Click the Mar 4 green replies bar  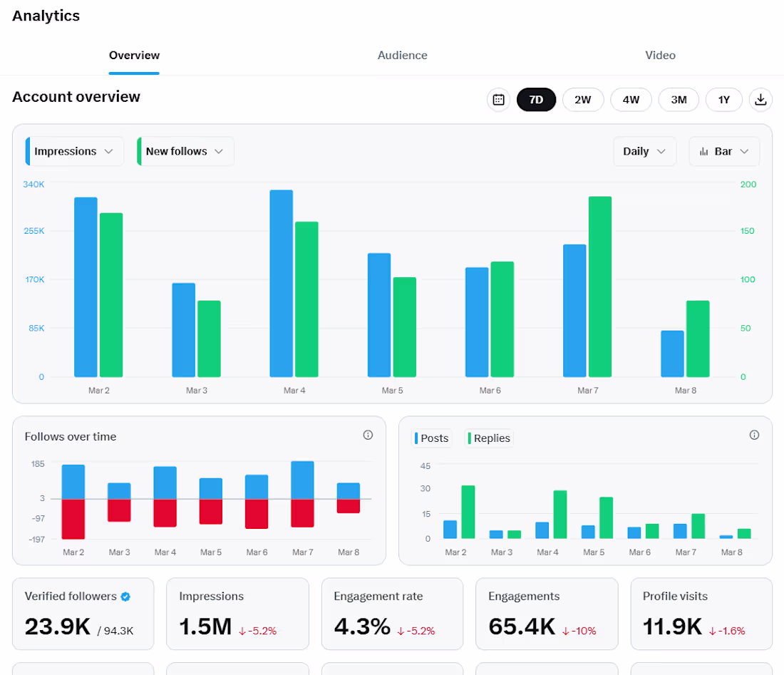point(560,515)
